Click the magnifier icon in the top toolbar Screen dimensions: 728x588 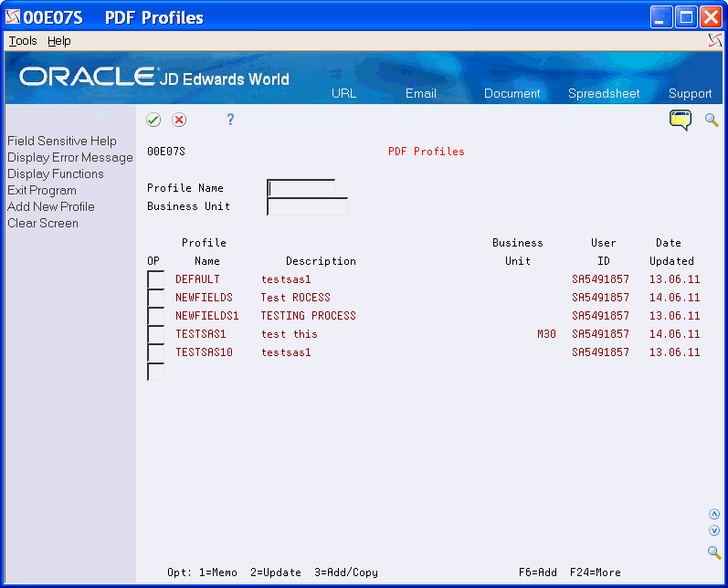point(712,120)
